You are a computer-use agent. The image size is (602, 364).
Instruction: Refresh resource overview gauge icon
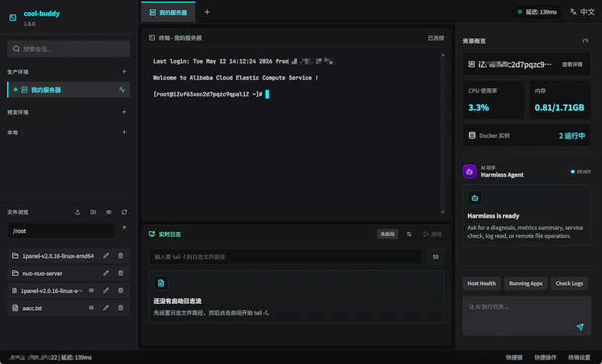click(585, 41)
